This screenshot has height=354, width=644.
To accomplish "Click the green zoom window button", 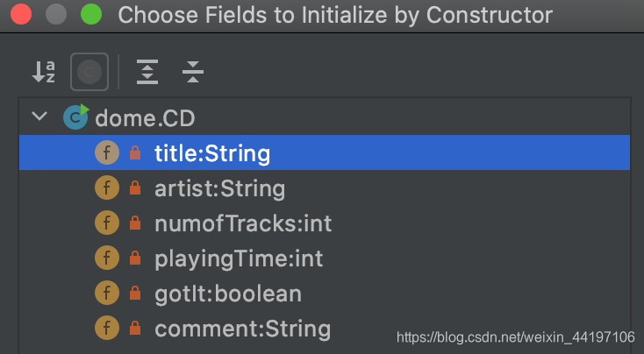I will coord(91,14).
